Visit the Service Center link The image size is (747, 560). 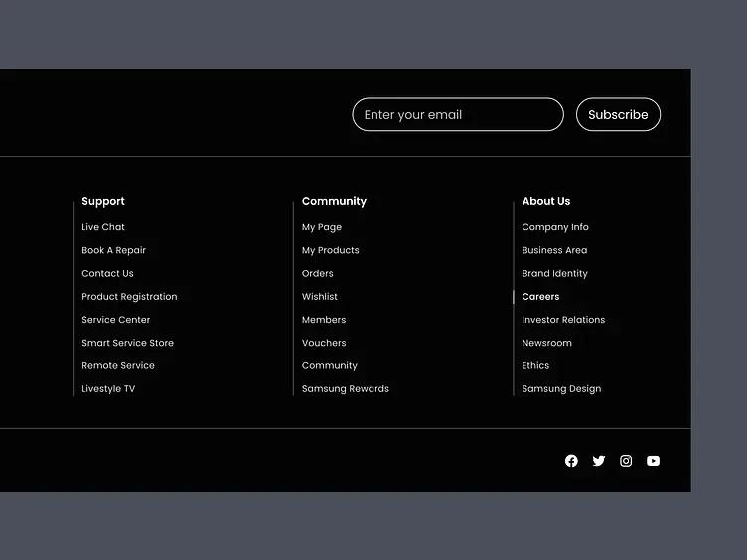click(116, 320)
